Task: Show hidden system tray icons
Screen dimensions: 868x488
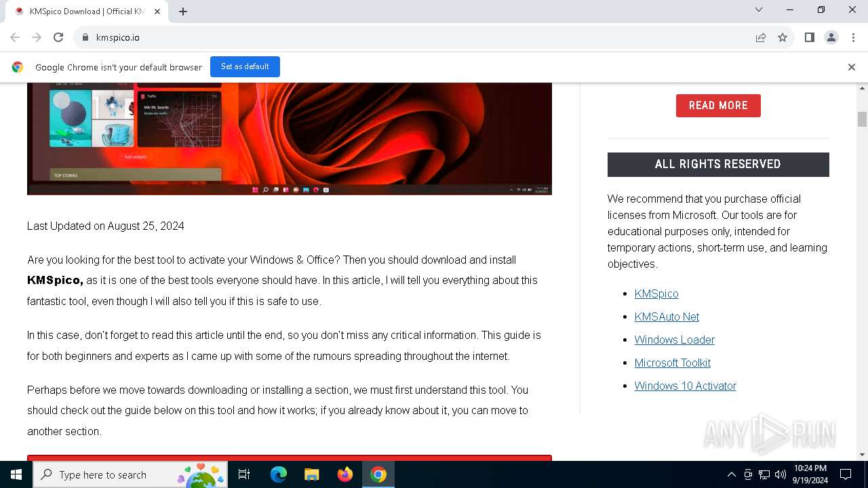Action: (731, 474)
